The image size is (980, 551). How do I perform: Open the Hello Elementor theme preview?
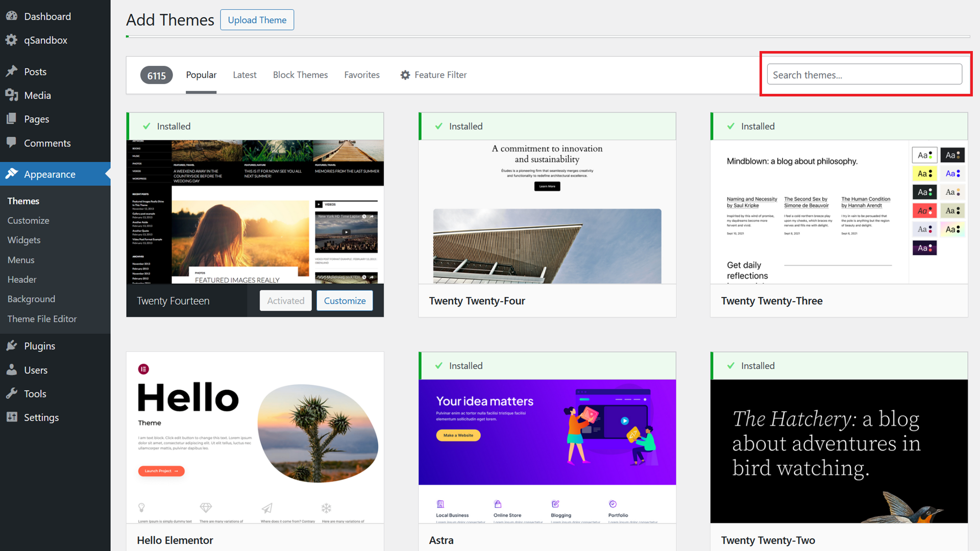click(255, 437)
